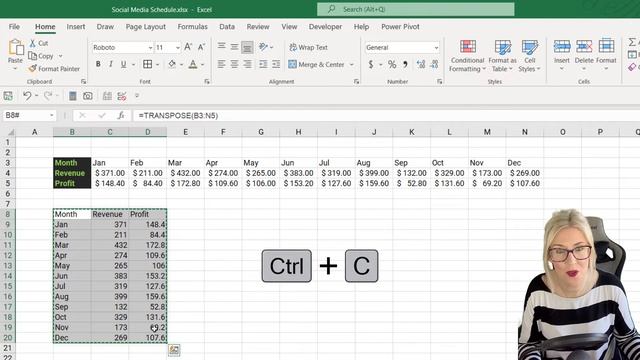The width and height of the screenshot is (640, 360).
Task: Click the Paste Options floating button below table
Action: point(174,350)
